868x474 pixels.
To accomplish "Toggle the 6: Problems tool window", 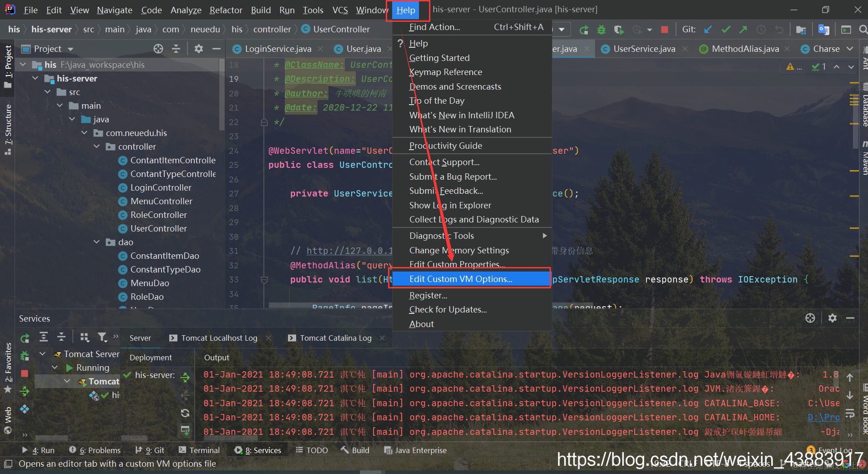I will pyautogui.click(x=95, y=450).
